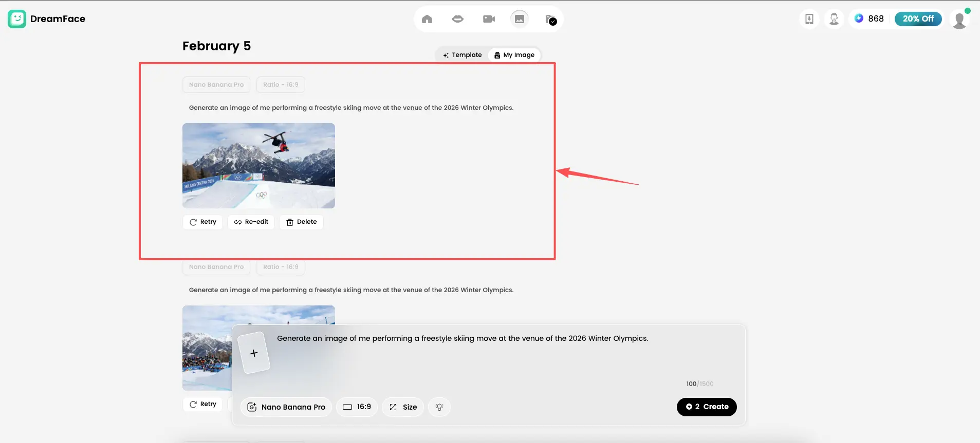Image resolution: width=980 pixels, height=443 pixels.
Task: Switch to the Template tab
Action: point(462,55)
